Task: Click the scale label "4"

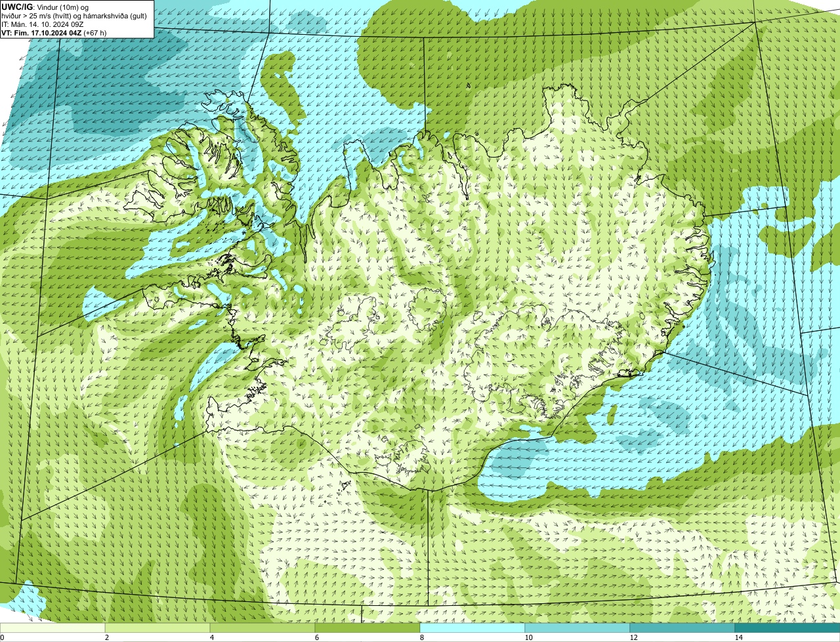Action: coord(211,637)
